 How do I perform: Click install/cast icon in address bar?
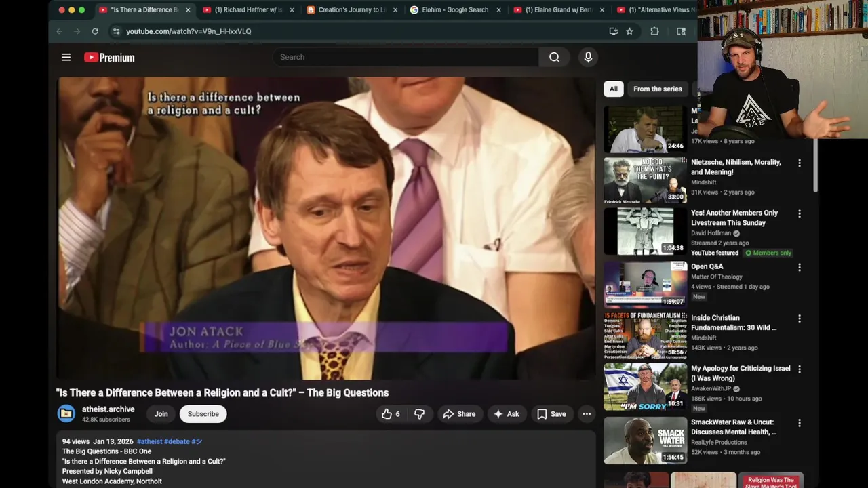pyautogui.click(x=613, y=31)
